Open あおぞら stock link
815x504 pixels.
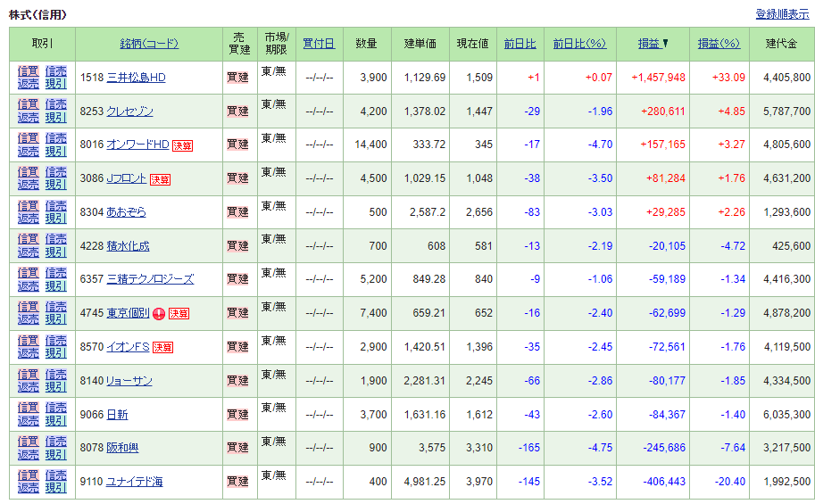coord(126,212)
